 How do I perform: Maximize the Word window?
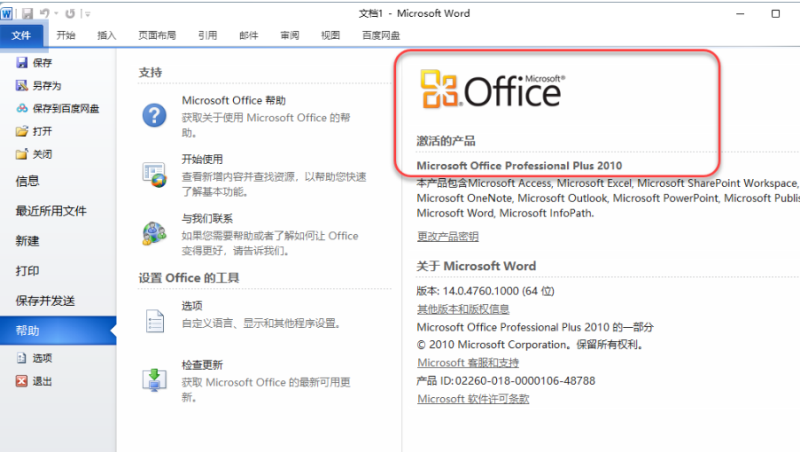[776, 14]
